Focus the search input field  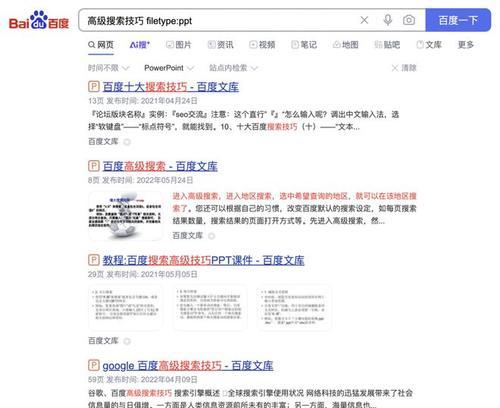tap(220, 21)
